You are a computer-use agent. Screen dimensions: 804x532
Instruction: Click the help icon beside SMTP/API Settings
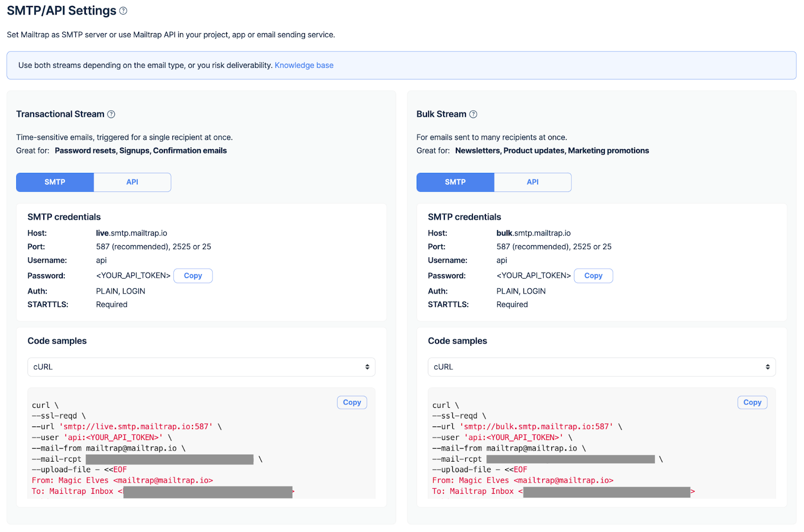pos(123,11)
